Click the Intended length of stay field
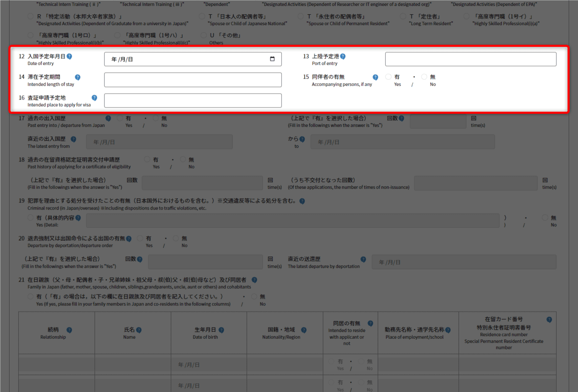This screenshot has width=578, height=392. coord(193,80)
